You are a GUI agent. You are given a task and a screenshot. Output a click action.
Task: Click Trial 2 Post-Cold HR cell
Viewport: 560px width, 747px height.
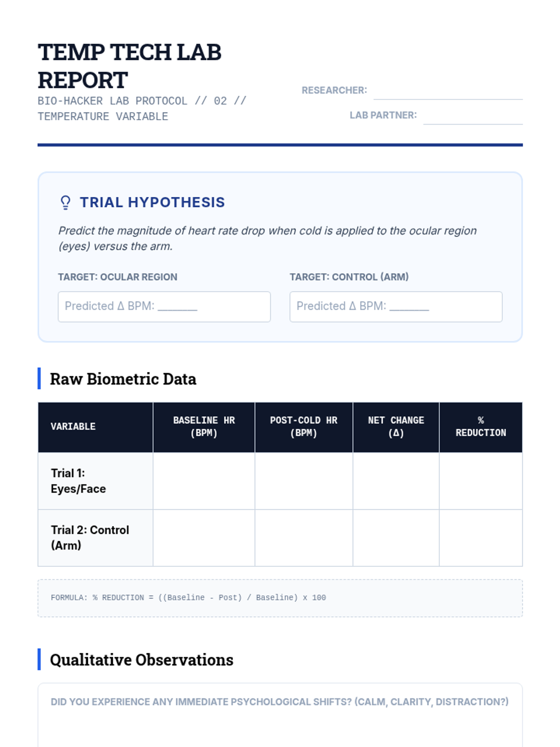(304, 538)
